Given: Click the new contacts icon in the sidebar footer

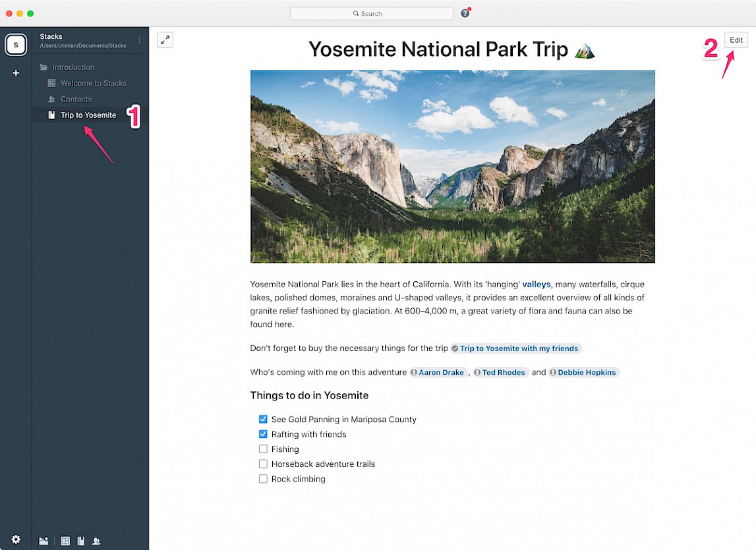Looking at the screenshot, I should [x=97, y=541].
